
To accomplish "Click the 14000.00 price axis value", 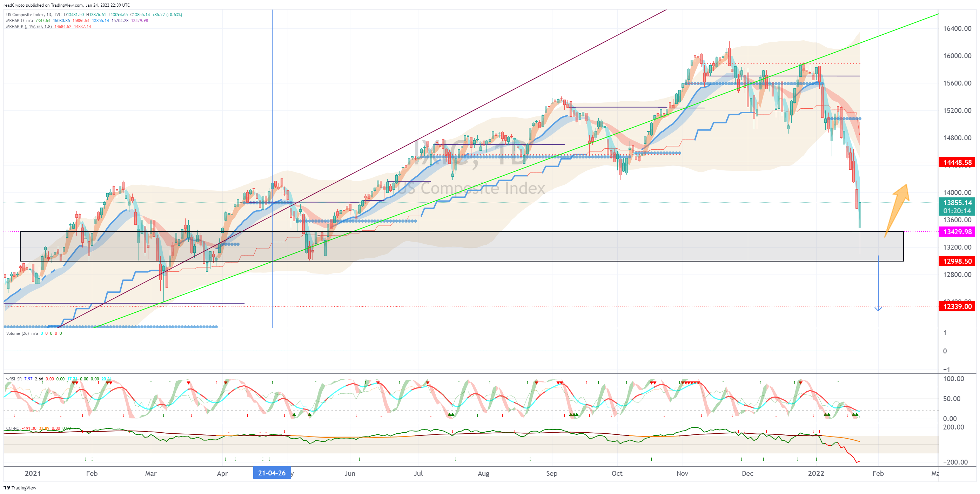I will click(x=957, y=193).
